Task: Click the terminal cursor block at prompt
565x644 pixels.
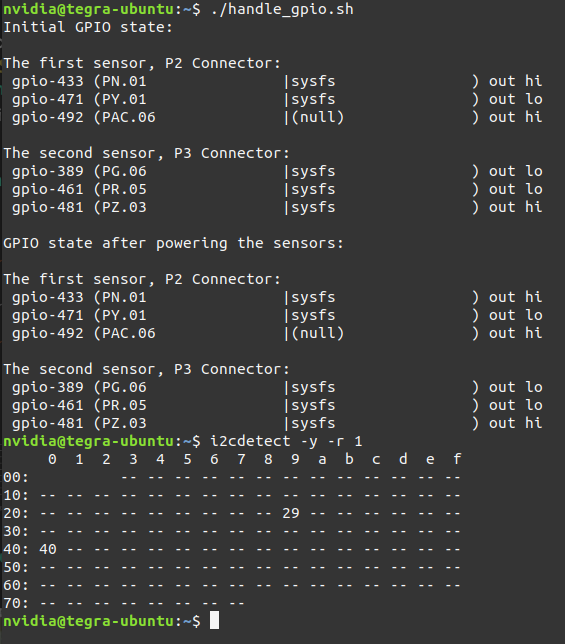Action: point(214,620)
